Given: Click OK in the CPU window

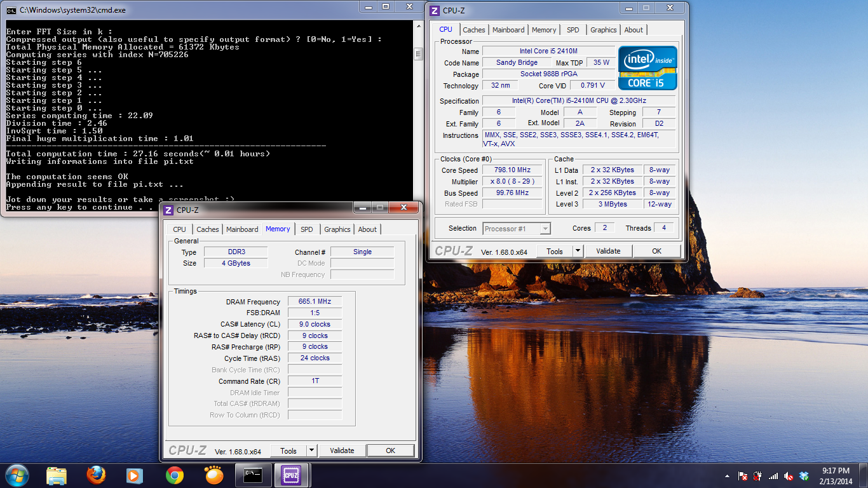Looking at the screenshot, I should tap(656, 251).
